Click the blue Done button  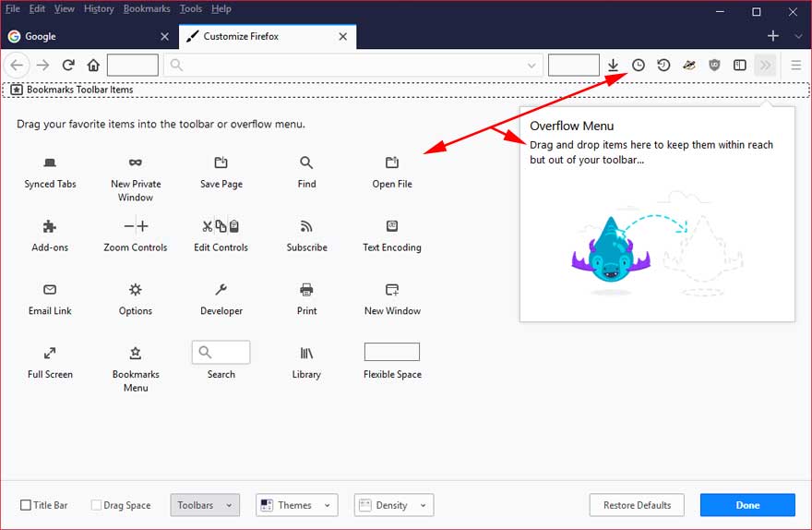pos(747,505)
